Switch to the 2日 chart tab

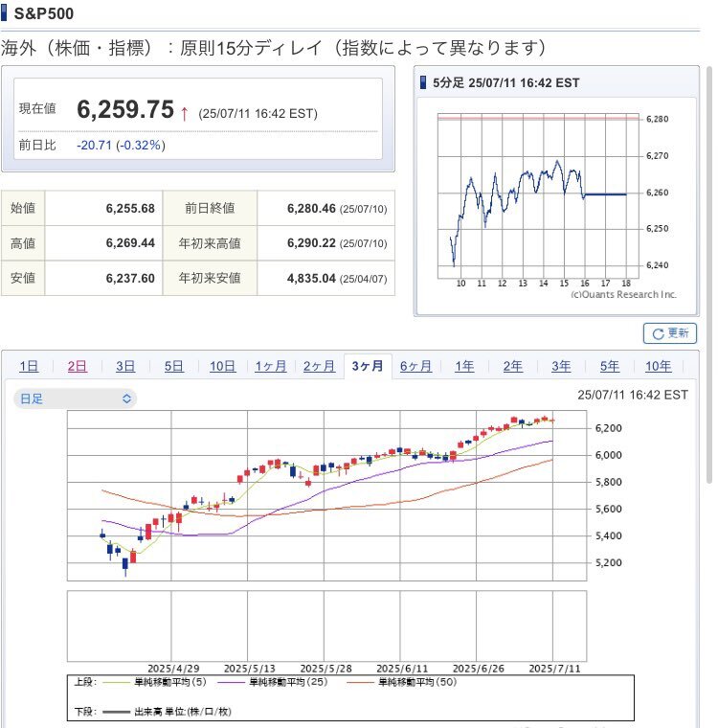click(x=77, y=366)
